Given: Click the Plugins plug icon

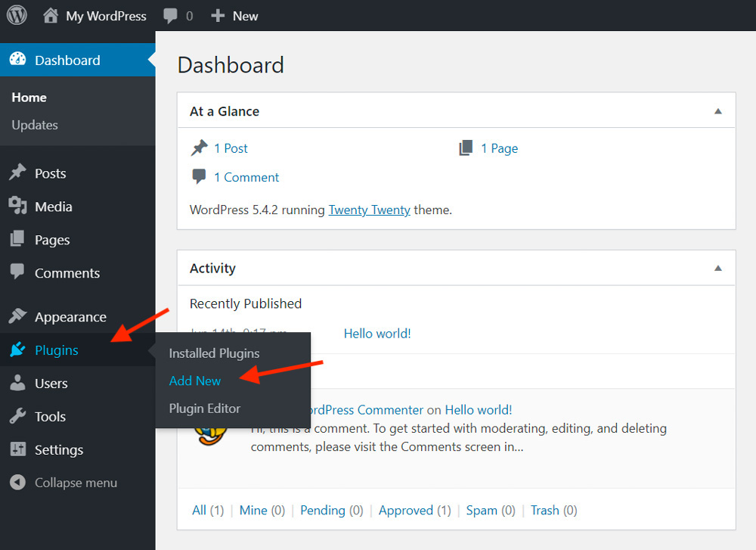Looking at the screenshot, I should tap(18, 350).
